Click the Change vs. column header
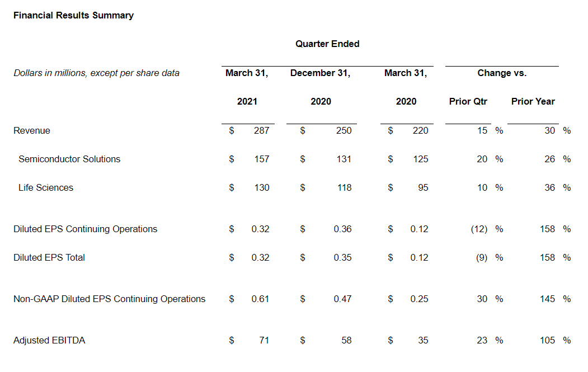The width and height of the screenshot is (588, 372). (502, 73)
